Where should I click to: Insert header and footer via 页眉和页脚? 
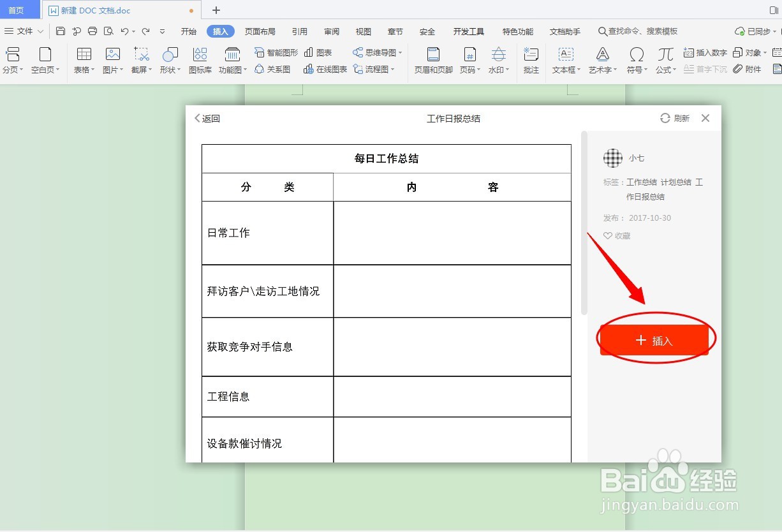[432, 61]
